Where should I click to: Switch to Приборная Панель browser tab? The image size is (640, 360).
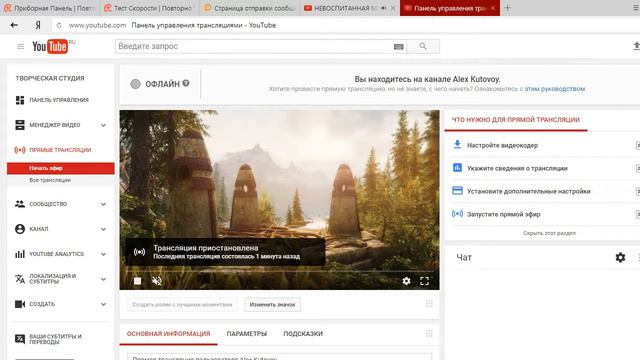(x=49, y=8)
